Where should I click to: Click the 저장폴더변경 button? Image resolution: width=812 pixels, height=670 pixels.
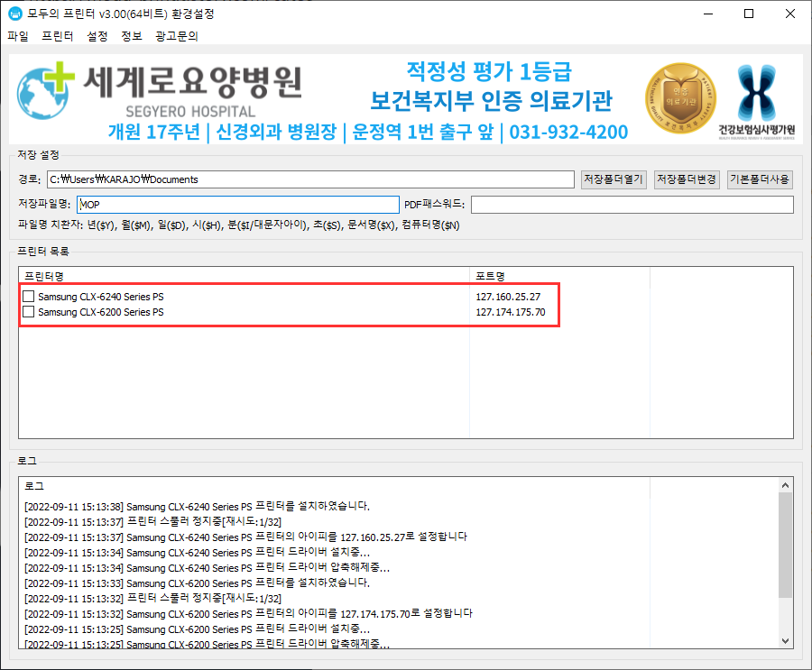point(686,179)
